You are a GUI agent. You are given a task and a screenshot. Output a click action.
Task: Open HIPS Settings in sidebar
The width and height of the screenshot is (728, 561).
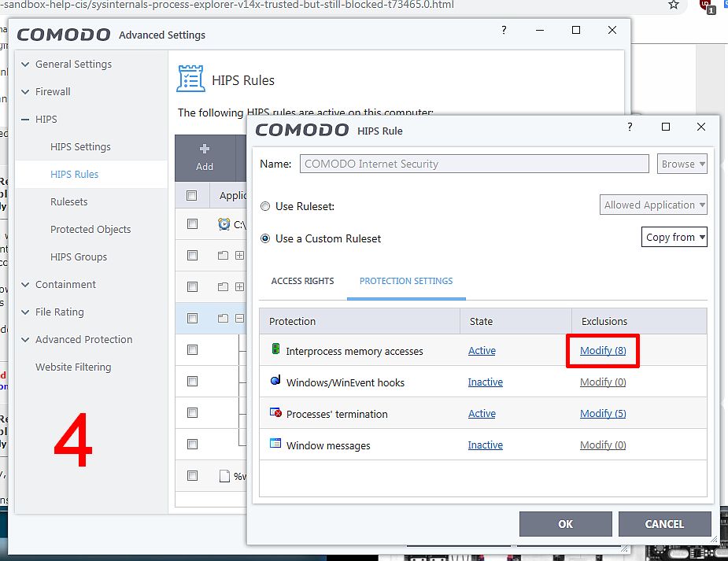(81, 146)
